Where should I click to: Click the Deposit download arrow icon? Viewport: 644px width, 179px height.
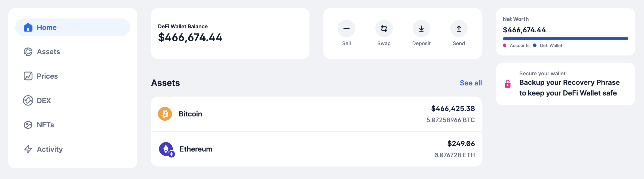pyautogui.click(x=421, y=29)
